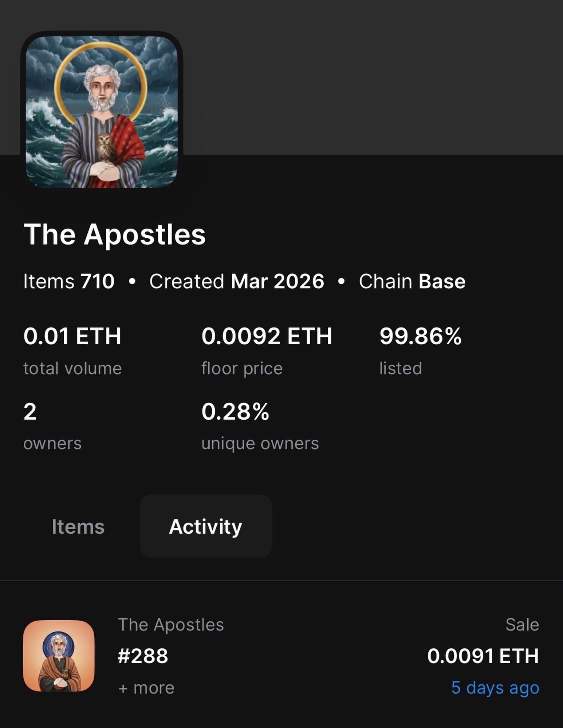Open the "5 days ago" transaction link

pos(495,688)
